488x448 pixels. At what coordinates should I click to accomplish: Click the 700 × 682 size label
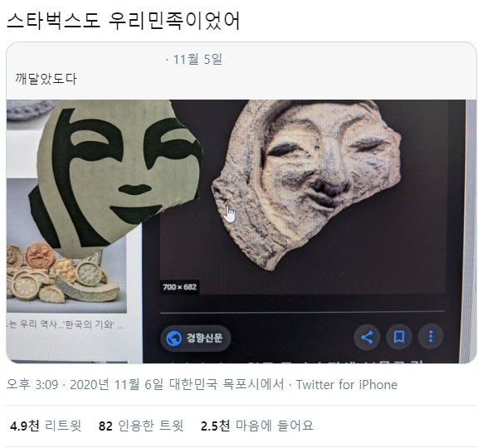coord(179,287)
